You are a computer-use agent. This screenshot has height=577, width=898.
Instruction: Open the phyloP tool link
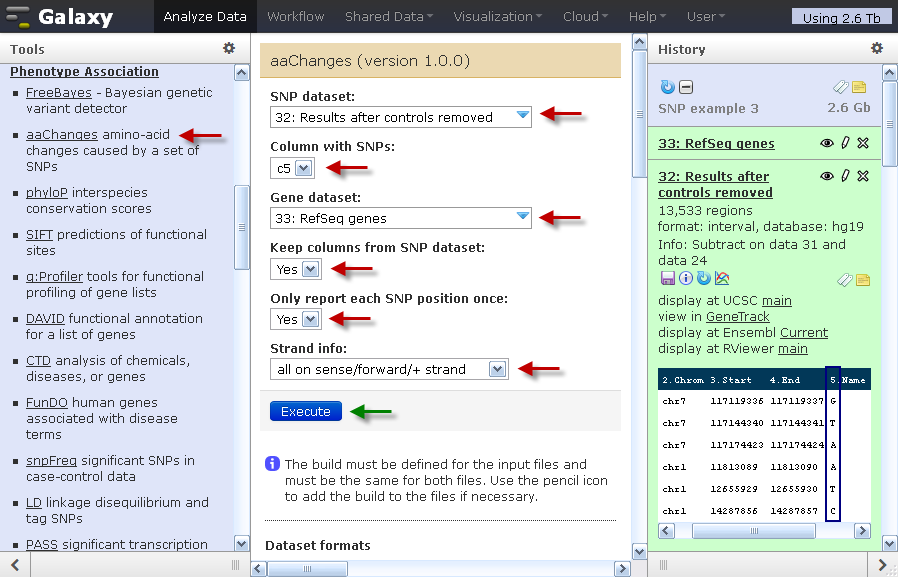coord(46,192)
